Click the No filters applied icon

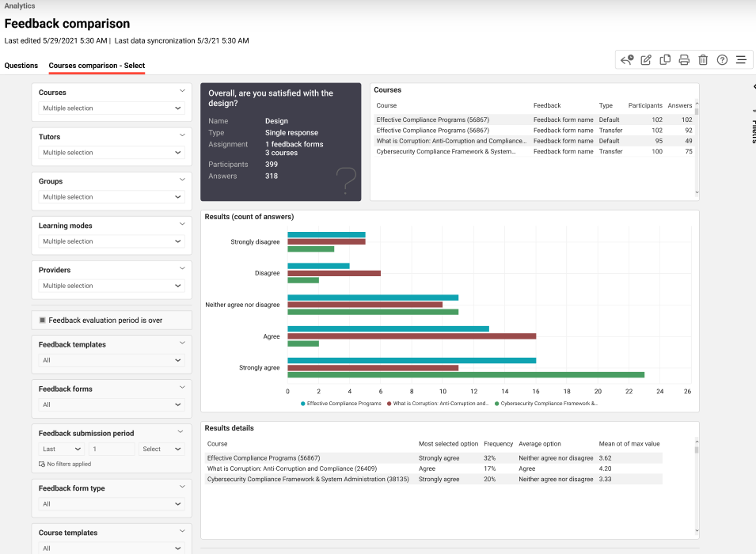[42, 464]
